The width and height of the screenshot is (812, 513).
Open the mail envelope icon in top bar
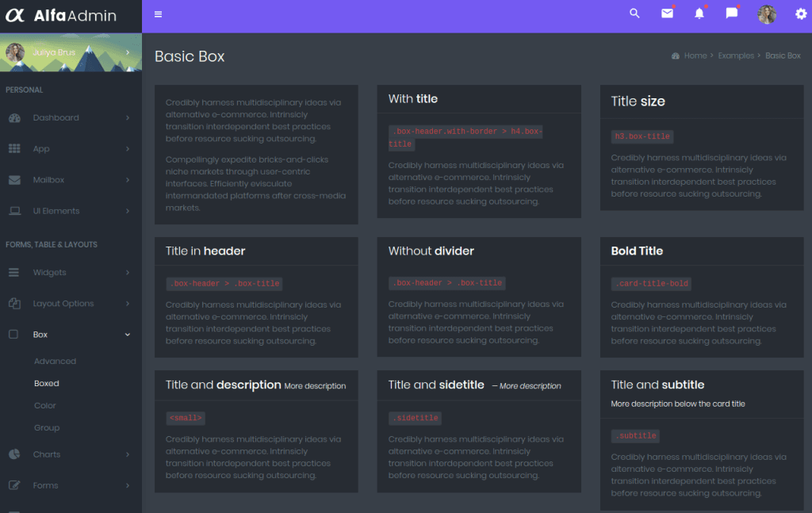667,13
